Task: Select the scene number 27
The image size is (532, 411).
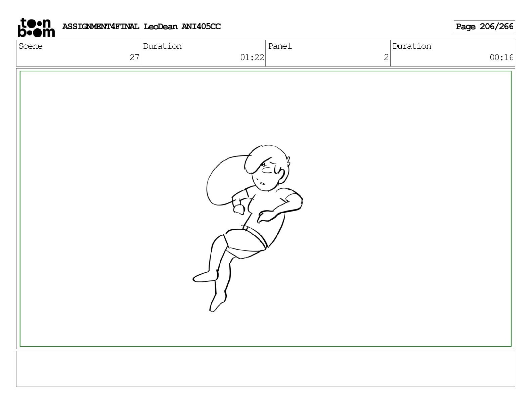Action: [x=134, y=57]
